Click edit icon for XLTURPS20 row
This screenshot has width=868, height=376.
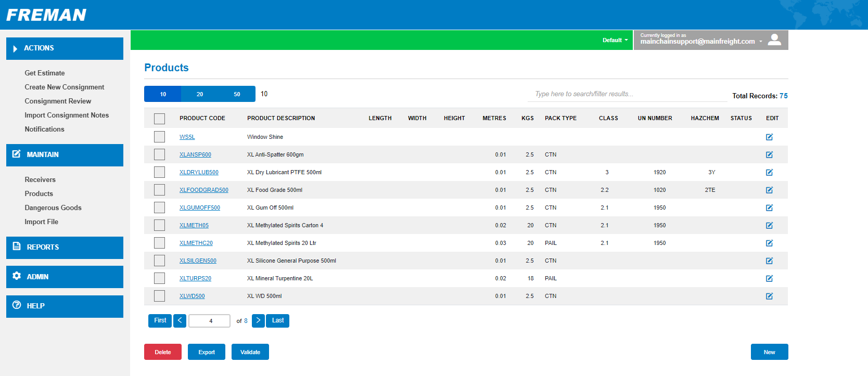[x=769, y=278]
